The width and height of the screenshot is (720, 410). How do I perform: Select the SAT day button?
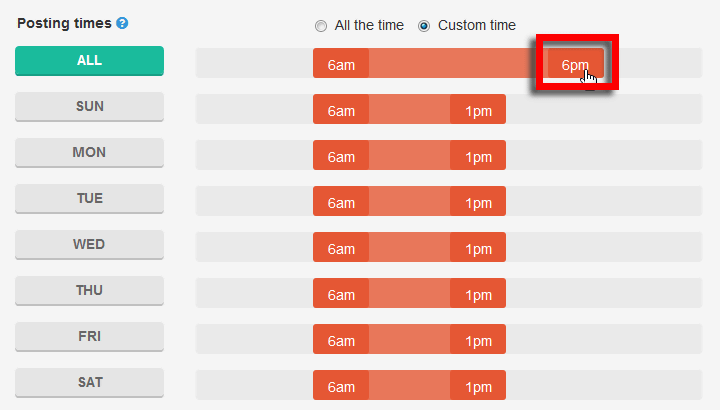pyautogui.click(x=90, y=382)
